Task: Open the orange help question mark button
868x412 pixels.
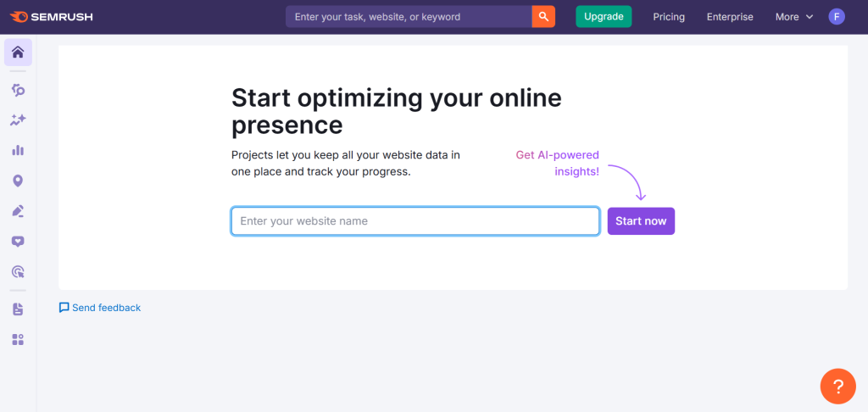Action: [837, 387]
